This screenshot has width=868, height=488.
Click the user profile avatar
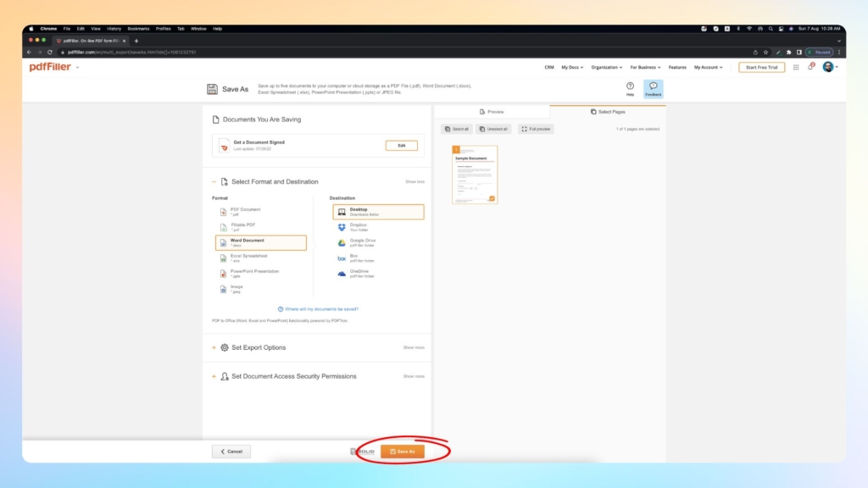[828, 67]
